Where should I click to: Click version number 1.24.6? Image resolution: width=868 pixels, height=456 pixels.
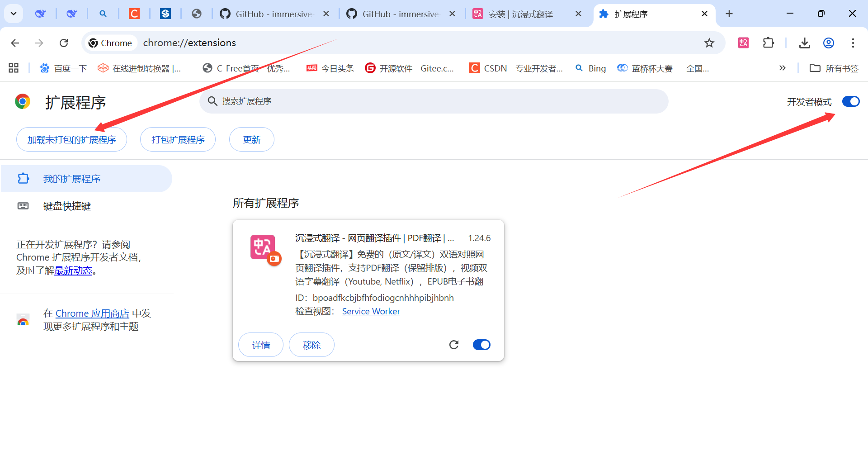pos(479,238)
